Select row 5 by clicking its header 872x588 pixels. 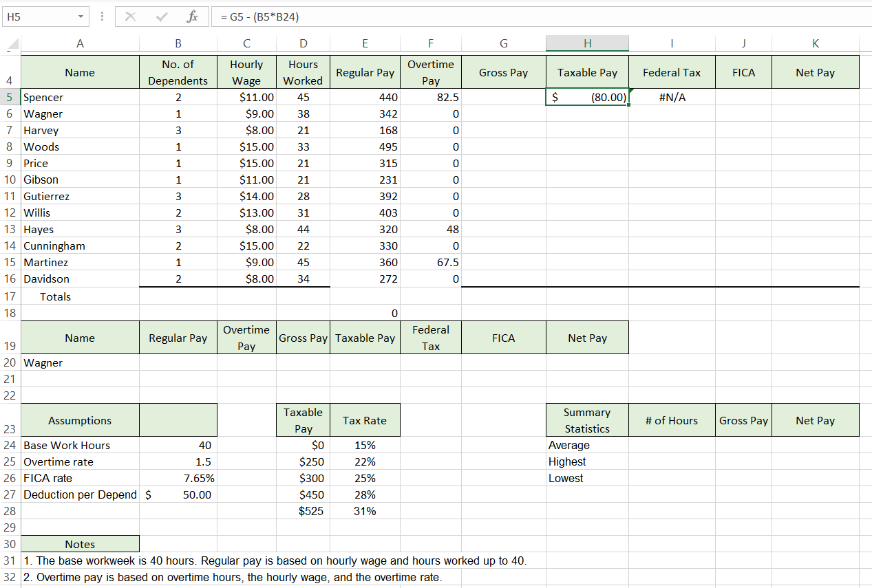click(x=10, y=97)
